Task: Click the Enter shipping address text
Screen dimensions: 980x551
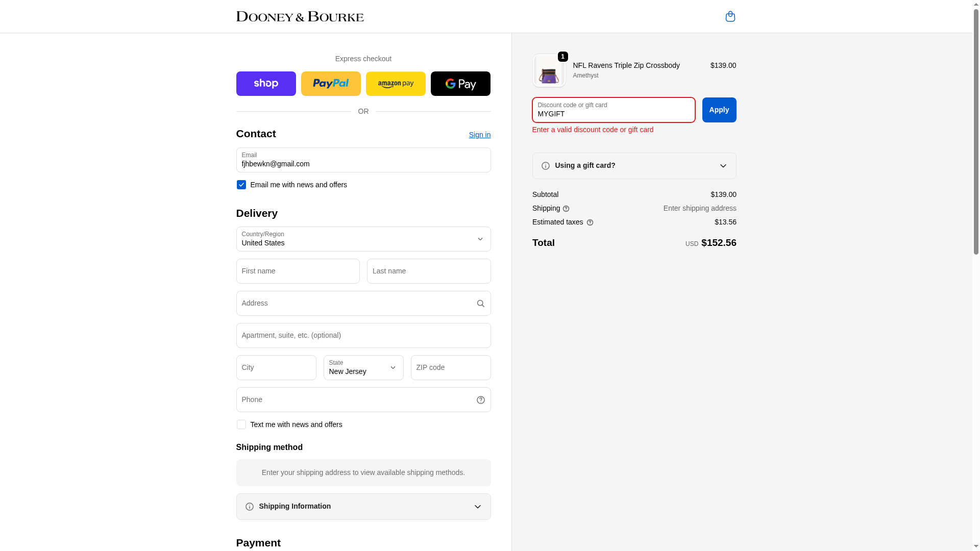Action: 700,208
